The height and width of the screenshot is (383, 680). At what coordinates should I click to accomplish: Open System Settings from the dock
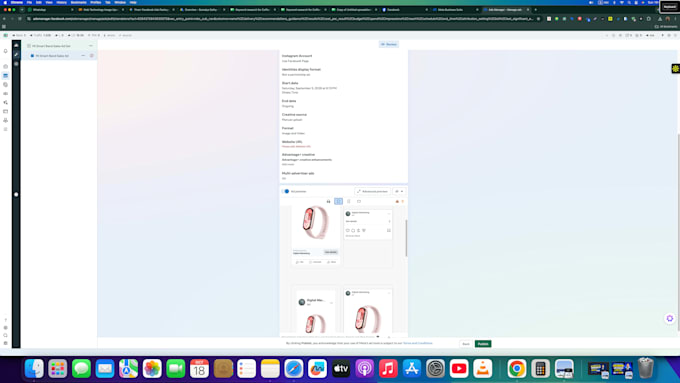click(435, 369)
